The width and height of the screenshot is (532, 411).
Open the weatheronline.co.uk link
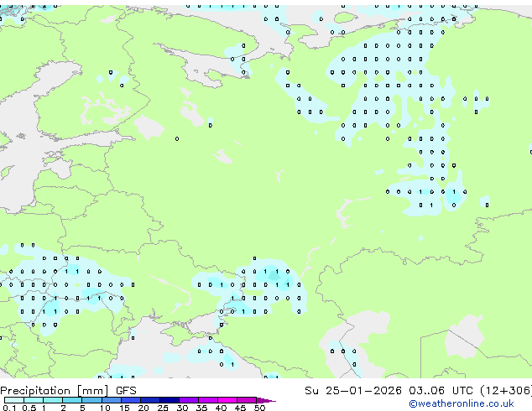[462, 403]
